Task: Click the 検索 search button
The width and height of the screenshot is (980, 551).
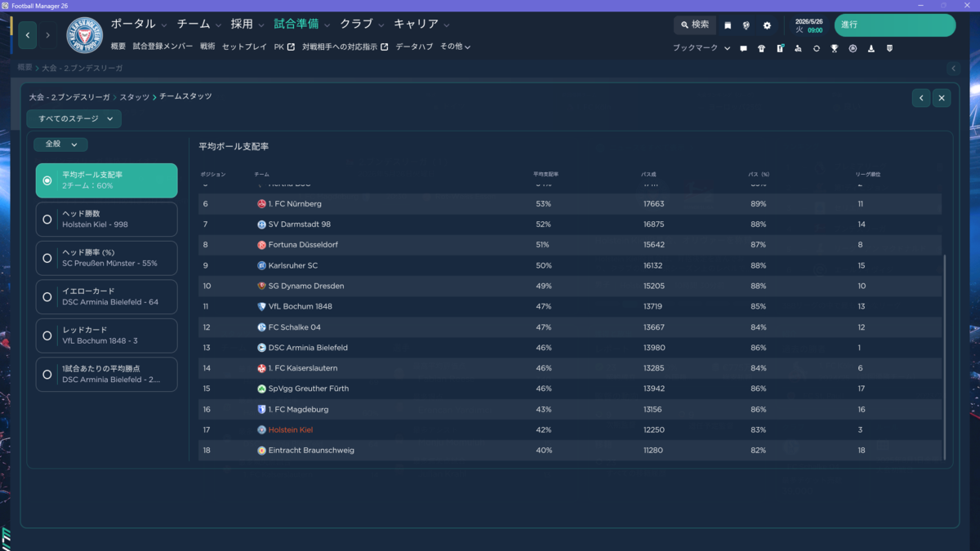Action: tap(695, 25)
